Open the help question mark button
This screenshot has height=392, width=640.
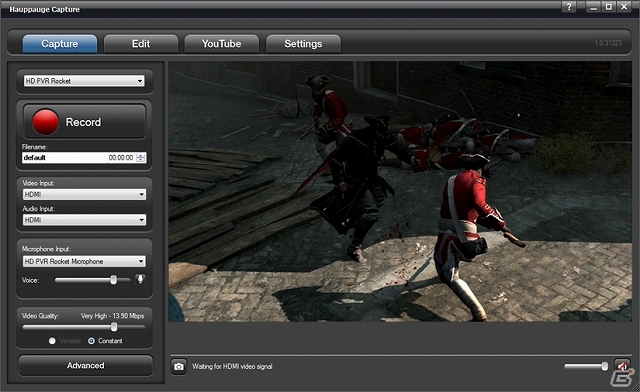point(569,7)
